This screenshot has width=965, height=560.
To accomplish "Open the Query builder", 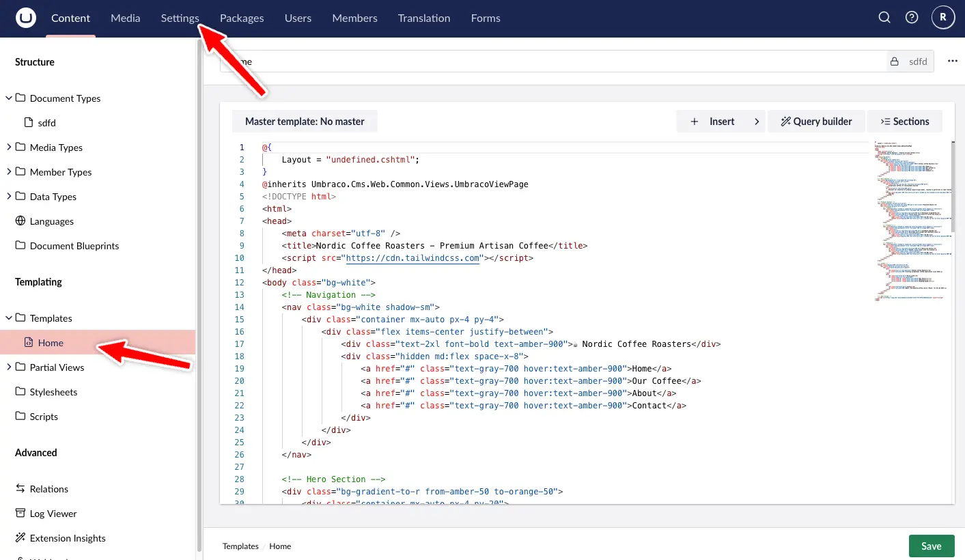I will pos(816,122).
